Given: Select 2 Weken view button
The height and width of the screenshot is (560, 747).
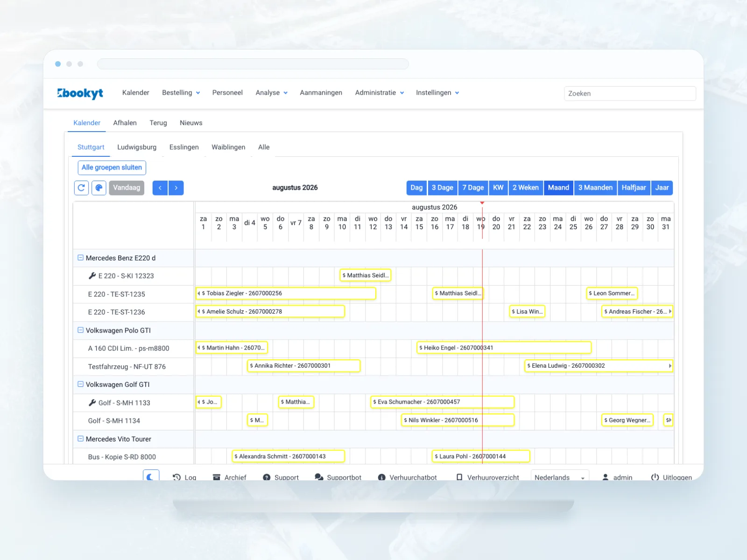Looking at the screenshot, I should [526, 188].
